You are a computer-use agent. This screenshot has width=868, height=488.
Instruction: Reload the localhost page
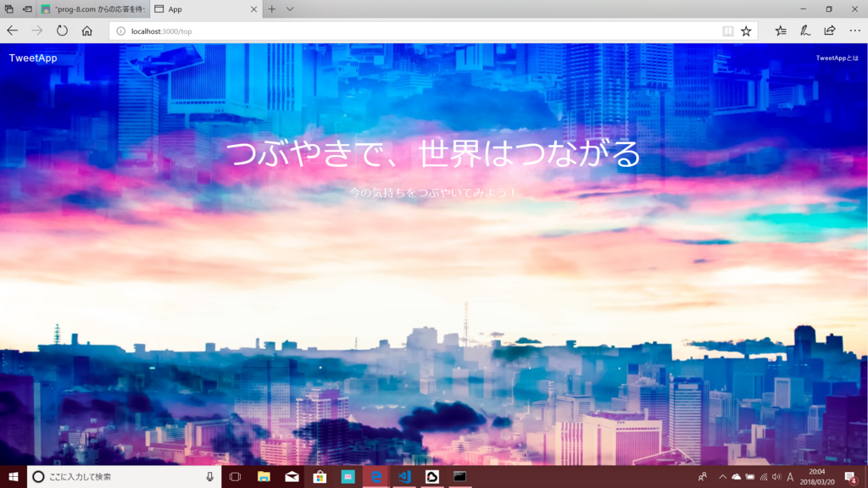click(x=62, y=31)
